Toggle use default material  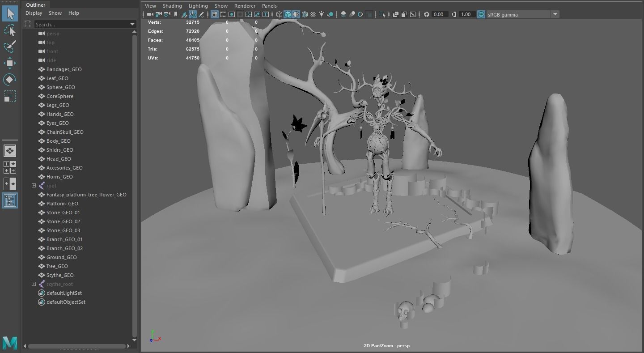[x=296, y=14]
